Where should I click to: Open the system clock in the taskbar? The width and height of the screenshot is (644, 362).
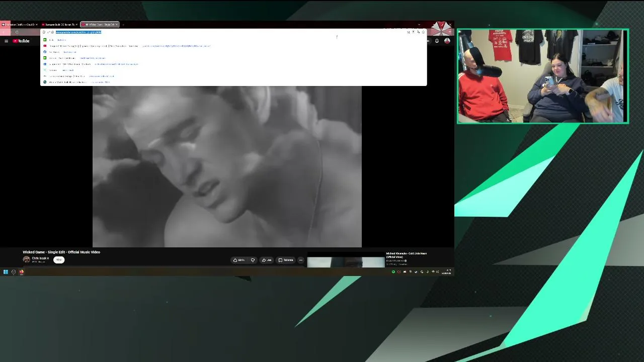click(x=446, y=272)
